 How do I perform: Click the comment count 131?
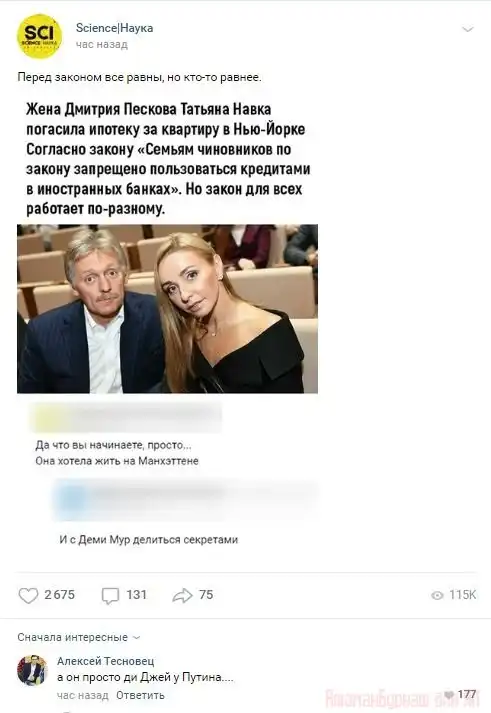(x=136, y=595)
